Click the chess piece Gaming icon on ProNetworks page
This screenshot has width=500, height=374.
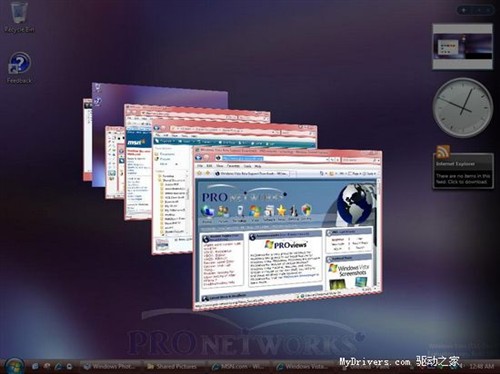(x=293, y=212)
